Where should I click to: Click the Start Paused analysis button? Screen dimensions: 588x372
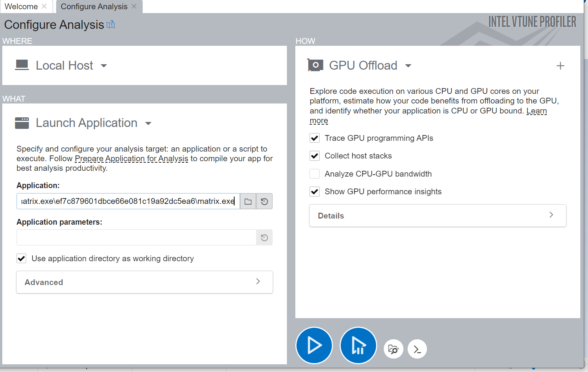[x=358, y=345]
